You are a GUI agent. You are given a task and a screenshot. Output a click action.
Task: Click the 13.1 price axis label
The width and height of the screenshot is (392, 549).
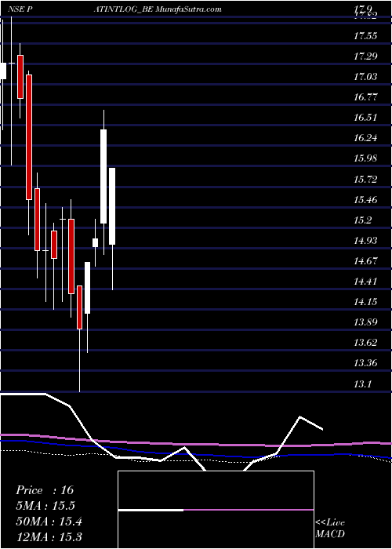[x=362, y=384]
